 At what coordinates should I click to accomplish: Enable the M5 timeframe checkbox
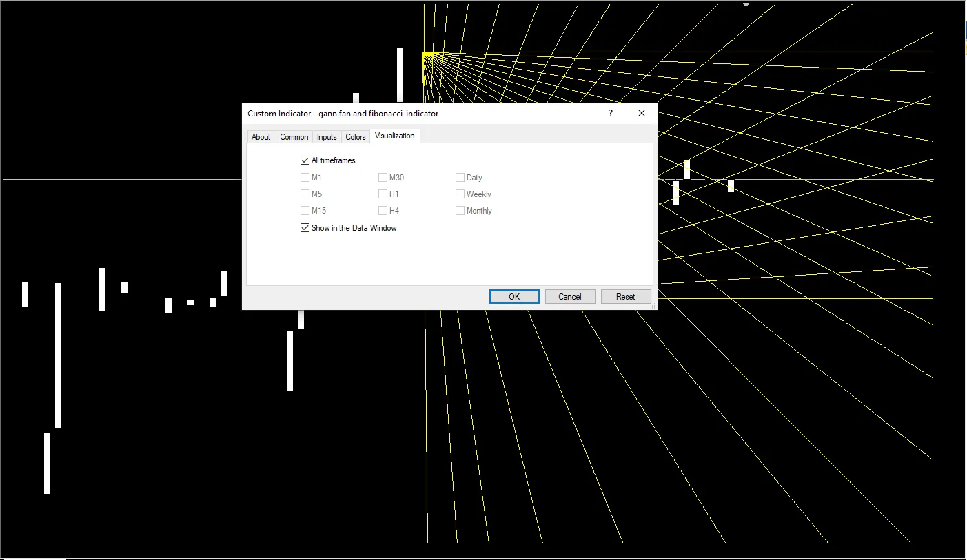[x=305, y=194]
